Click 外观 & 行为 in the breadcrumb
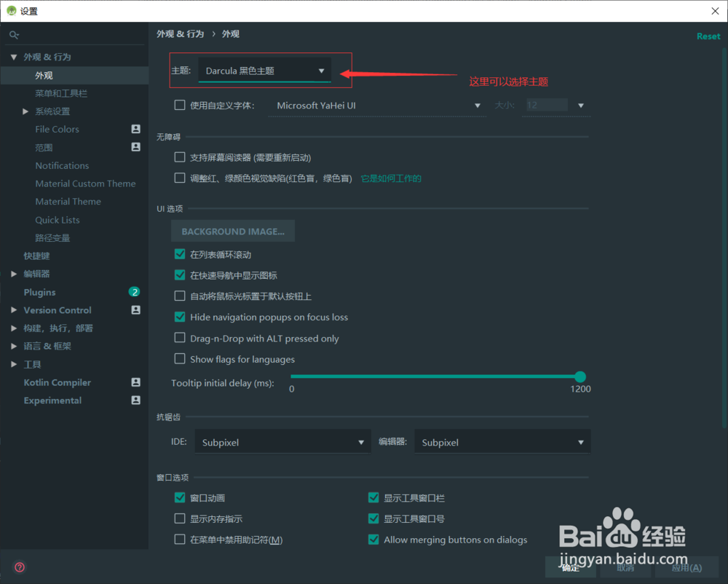728x584 pixels. point(180,34)
